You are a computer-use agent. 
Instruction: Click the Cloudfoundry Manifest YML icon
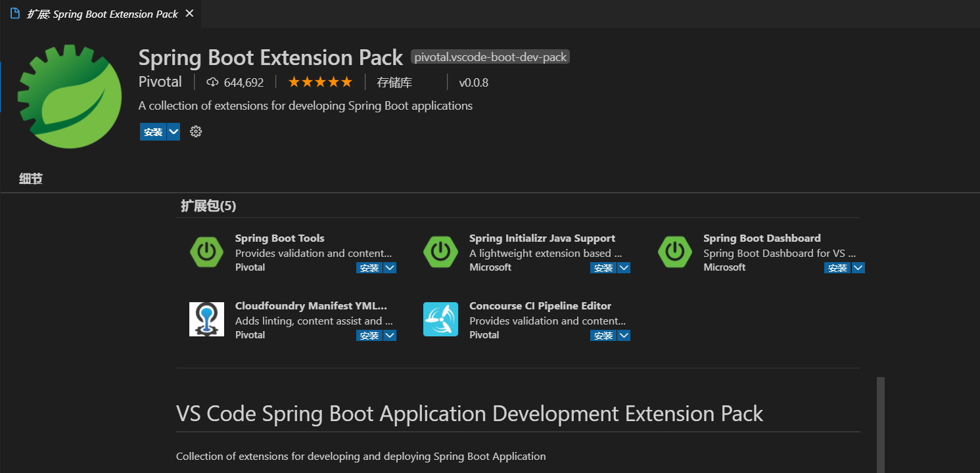[x=206, y=319]
